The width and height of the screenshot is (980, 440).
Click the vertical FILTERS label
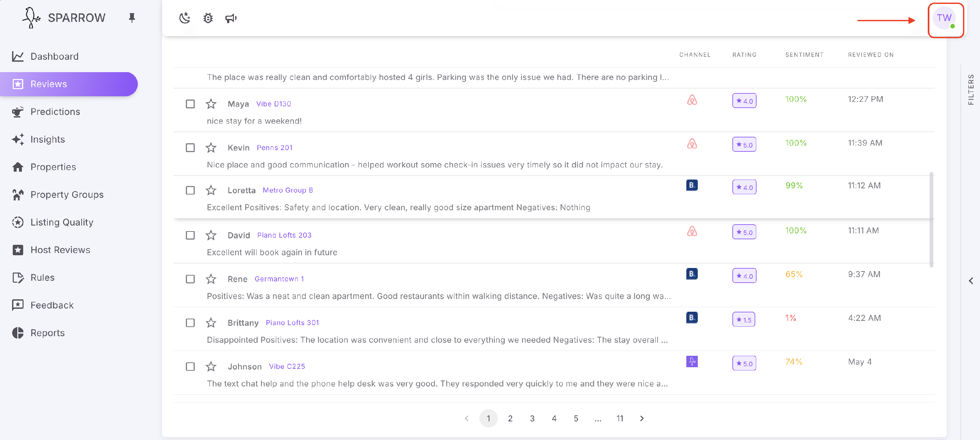(x=971, y=89)
